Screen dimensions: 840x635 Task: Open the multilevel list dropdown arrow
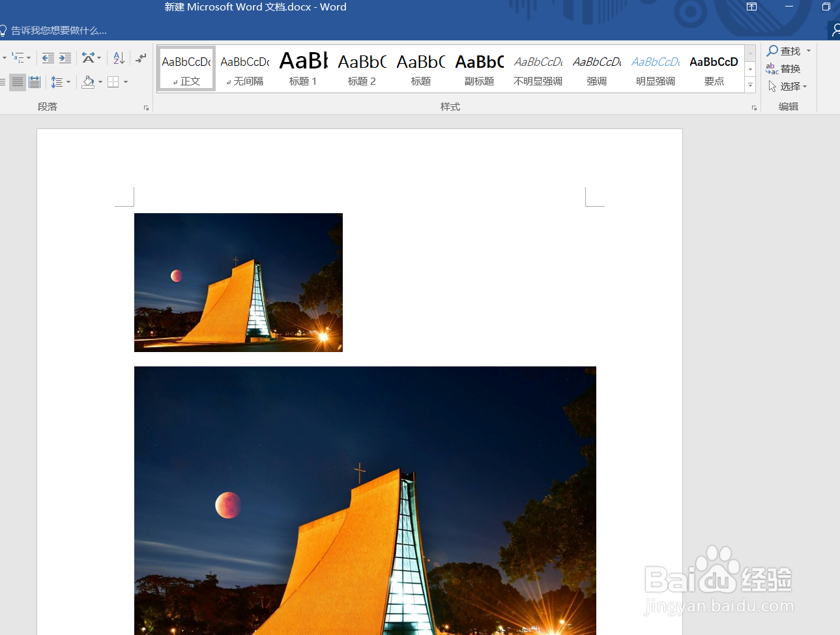coord(29,58)
